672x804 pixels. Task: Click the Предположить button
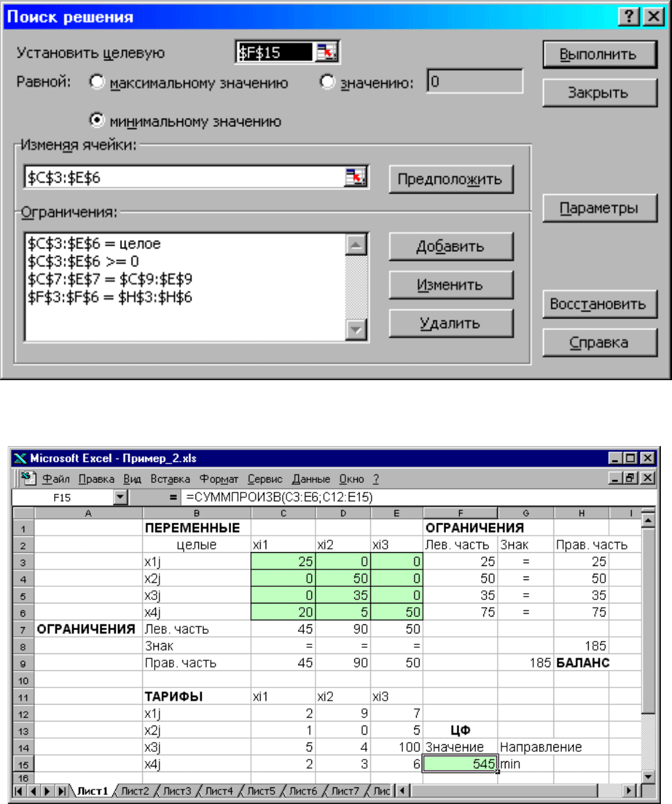(451, 179)
